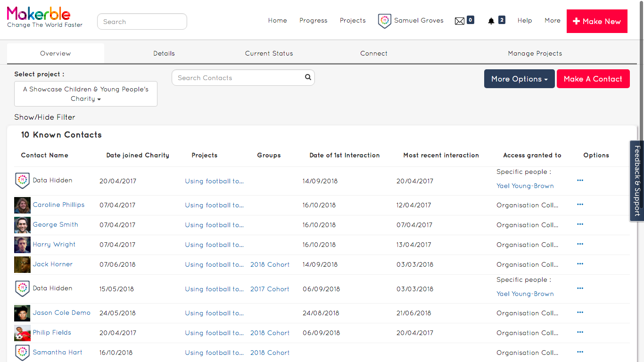The image size is (644, 362).
Task: Open the More Options dropdown
Action: coord(520,79)
